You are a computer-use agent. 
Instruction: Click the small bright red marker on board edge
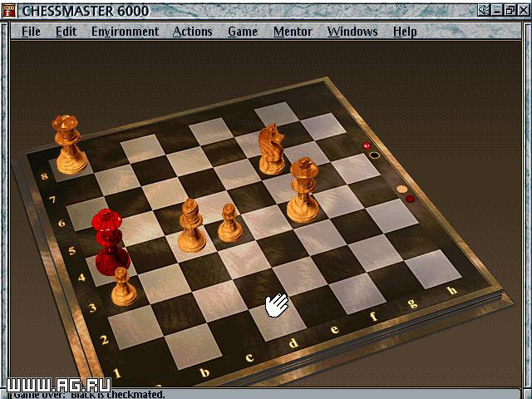(x=367, y=146)
